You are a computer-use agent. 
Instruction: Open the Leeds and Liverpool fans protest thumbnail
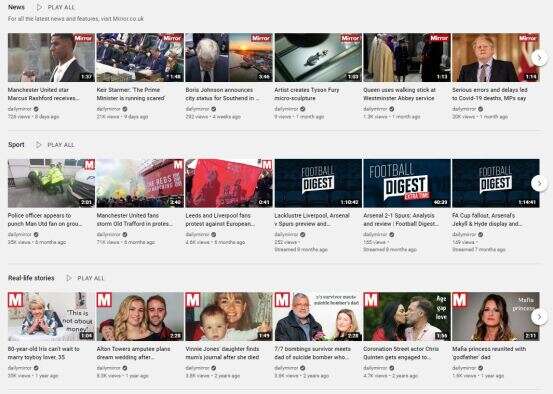click(x=229, y=183)
